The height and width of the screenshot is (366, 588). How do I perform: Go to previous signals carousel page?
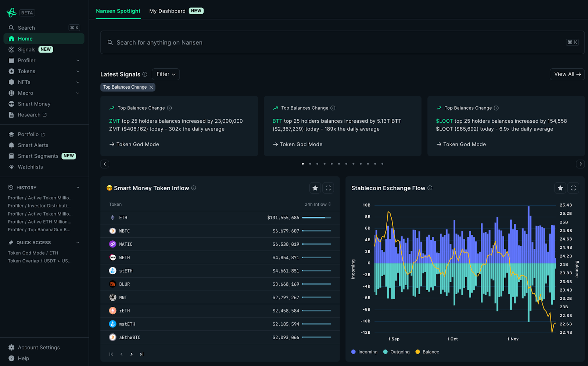[105, 164]
